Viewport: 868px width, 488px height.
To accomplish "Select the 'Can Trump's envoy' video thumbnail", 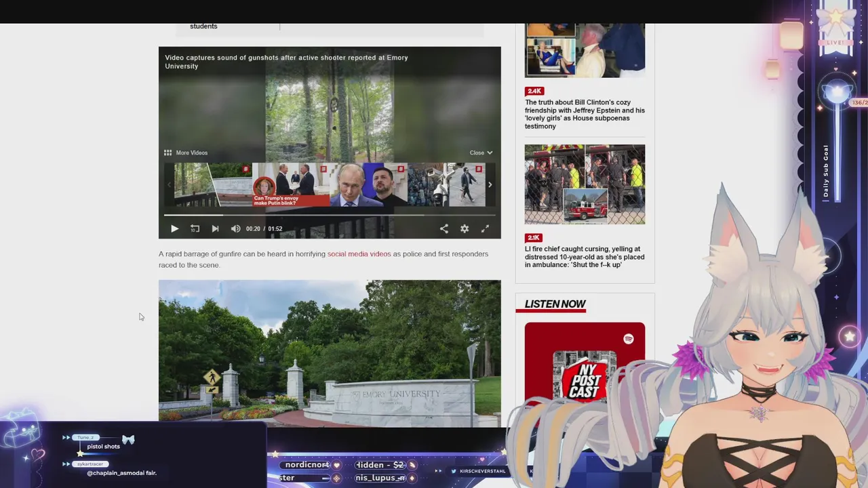I will (291, 184).
